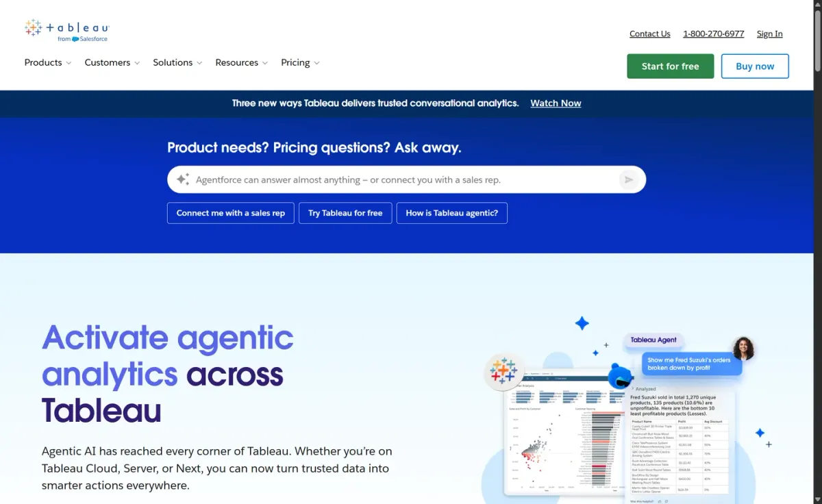Screen dimensions: 822x504
Task: Click the send arrow button in search box
Action: pyautogui.click(x=627, y=179)
